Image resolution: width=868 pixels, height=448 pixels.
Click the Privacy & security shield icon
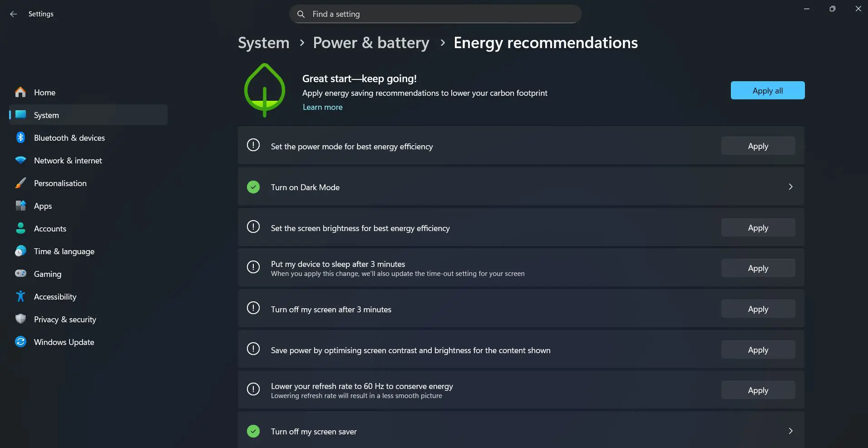pos(21,319)
